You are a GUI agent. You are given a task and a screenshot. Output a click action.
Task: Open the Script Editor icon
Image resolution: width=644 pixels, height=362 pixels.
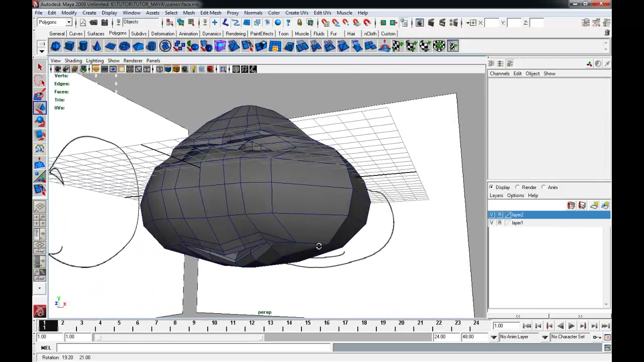click(x=607, y=348)
